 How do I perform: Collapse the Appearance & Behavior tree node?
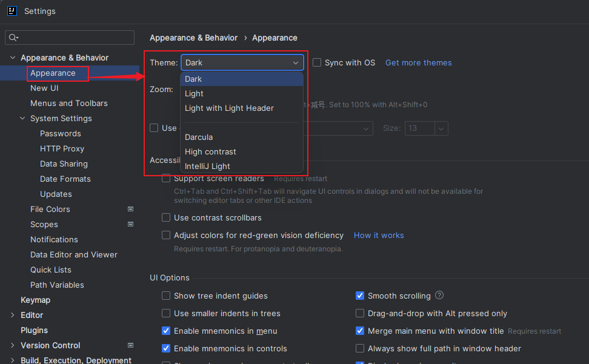(12, 58)
